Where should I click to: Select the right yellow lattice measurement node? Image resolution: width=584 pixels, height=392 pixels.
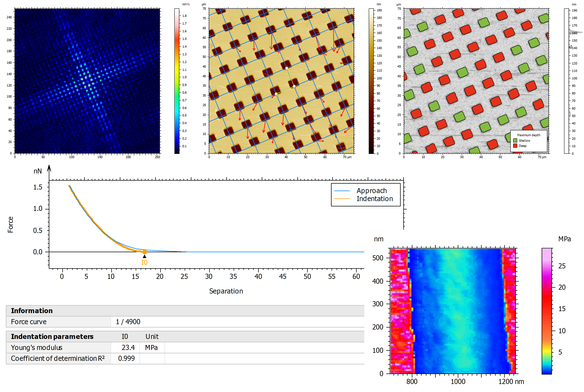coord(294,86)
